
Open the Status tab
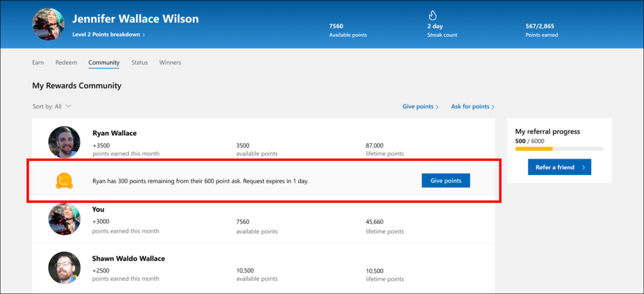[x=140, y=62]
